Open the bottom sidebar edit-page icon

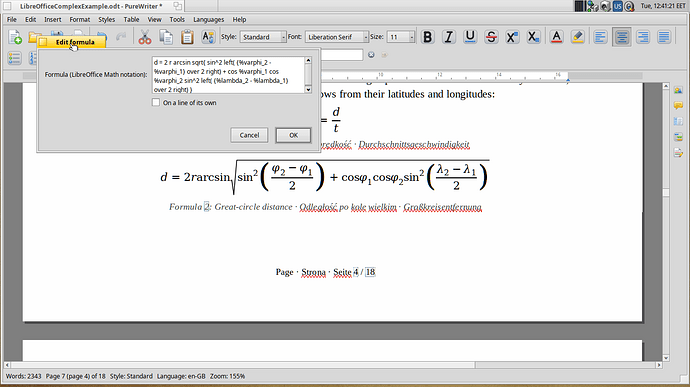(678, 153)
